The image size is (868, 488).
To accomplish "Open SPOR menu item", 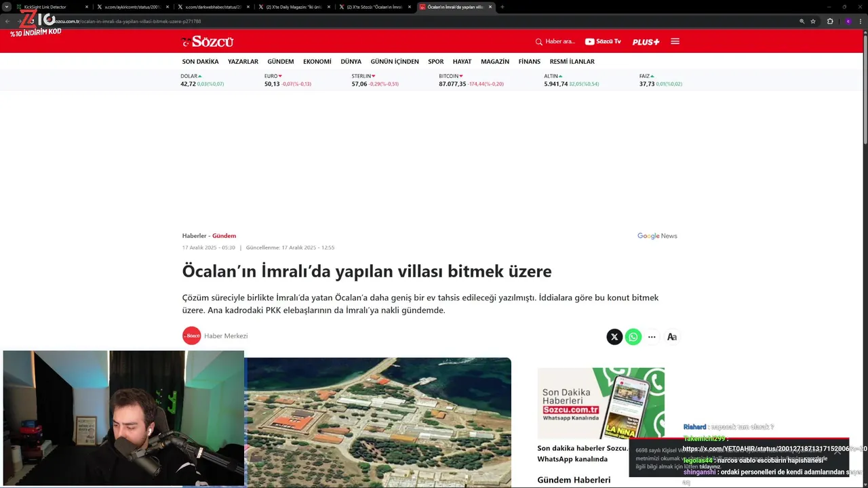I will click(435, 62).
